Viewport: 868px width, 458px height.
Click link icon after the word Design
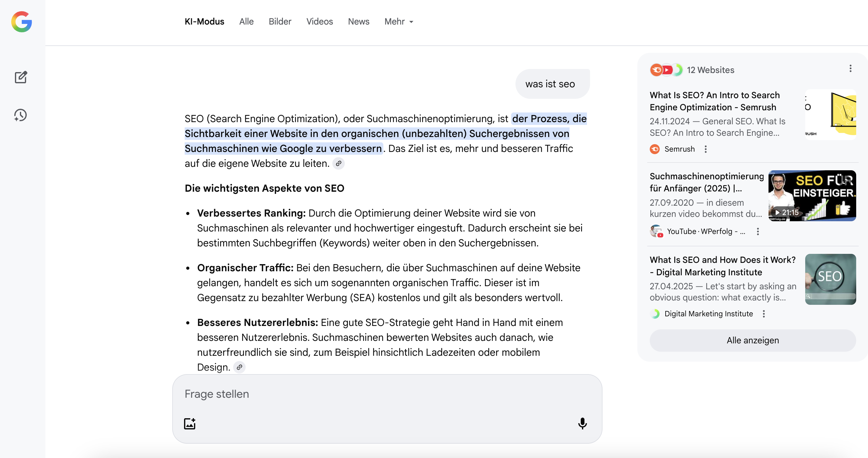point(239,367)
